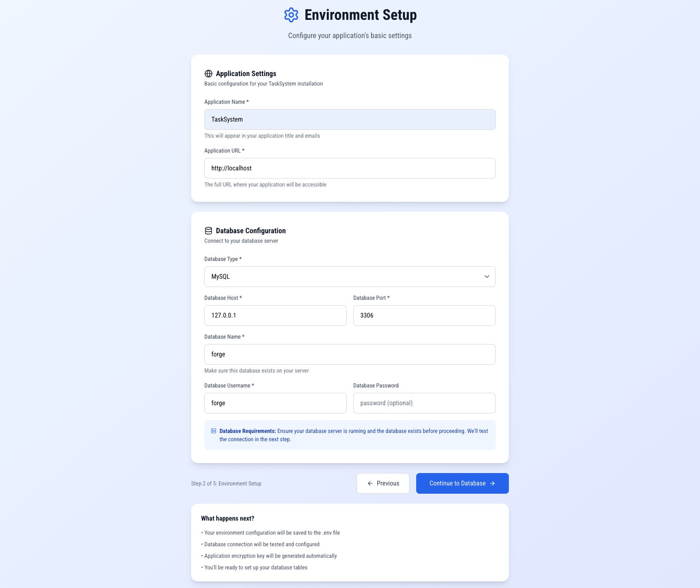Image resolution: width=700 pixels, height=588 pixels.
Task: Click the Application URL input
Action: pos(350,168)
